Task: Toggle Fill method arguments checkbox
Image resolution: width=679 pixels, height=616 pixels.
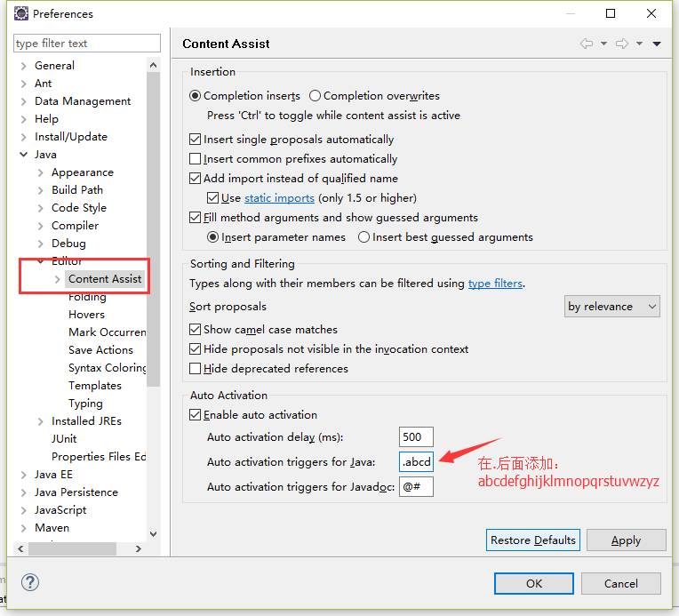Action: click(195, 217)
